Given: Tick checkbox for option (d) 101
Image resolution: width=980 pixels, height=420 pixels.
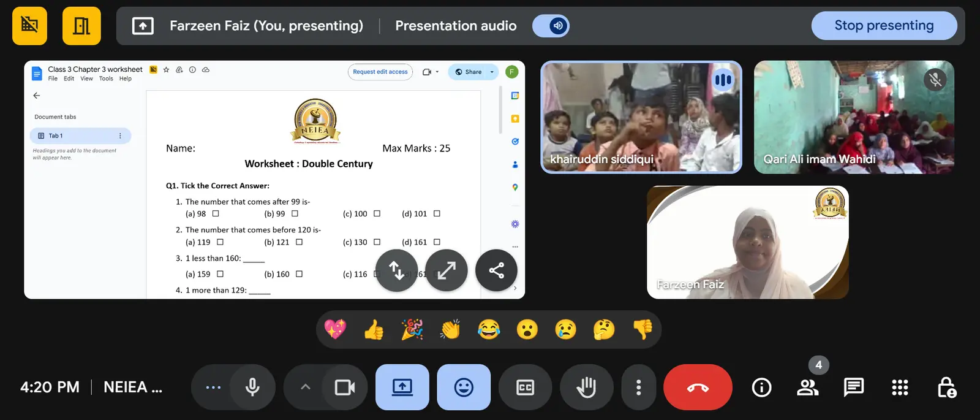Looking at the screenshot, I should pyautogui.click(x=437, y=214).
